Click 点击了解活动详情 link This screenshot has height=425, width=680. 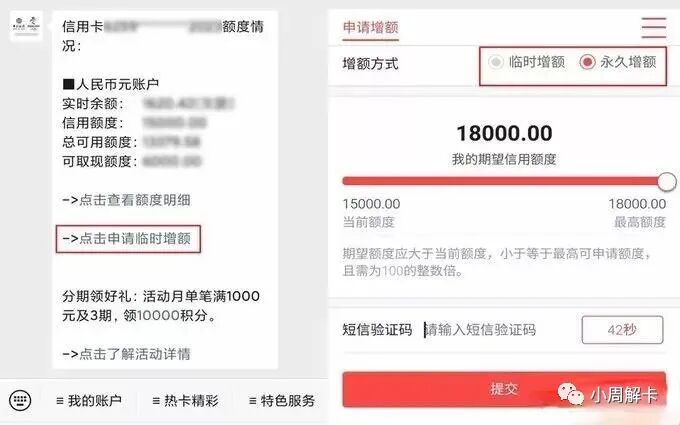click(x=126, y=354)
